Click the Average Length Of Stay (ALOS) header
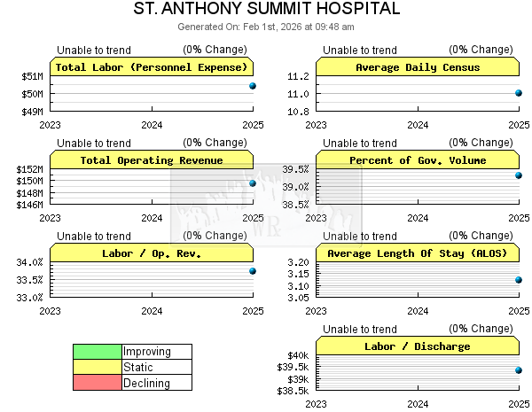532x412 pixels. (418, 253)
